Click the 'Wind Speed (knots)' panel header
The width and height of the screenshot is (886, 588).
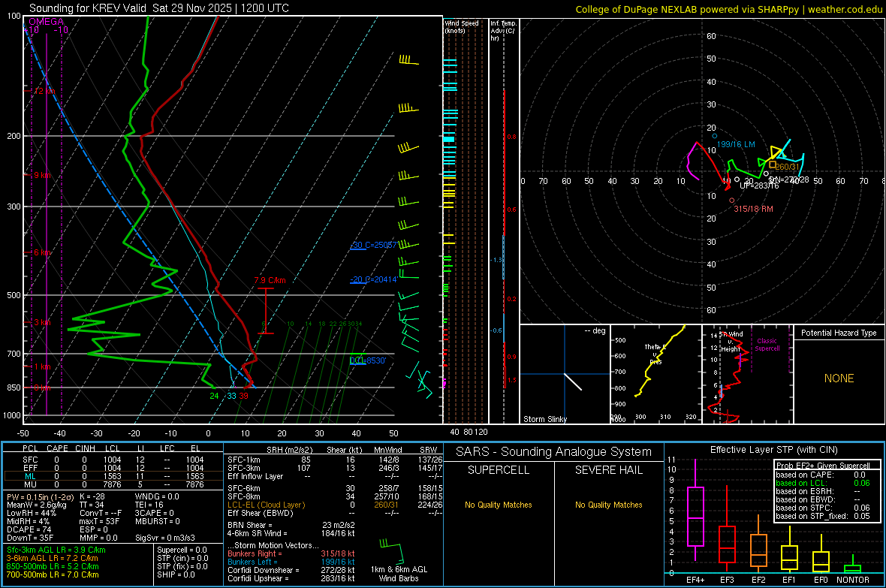tap(462, 26)
